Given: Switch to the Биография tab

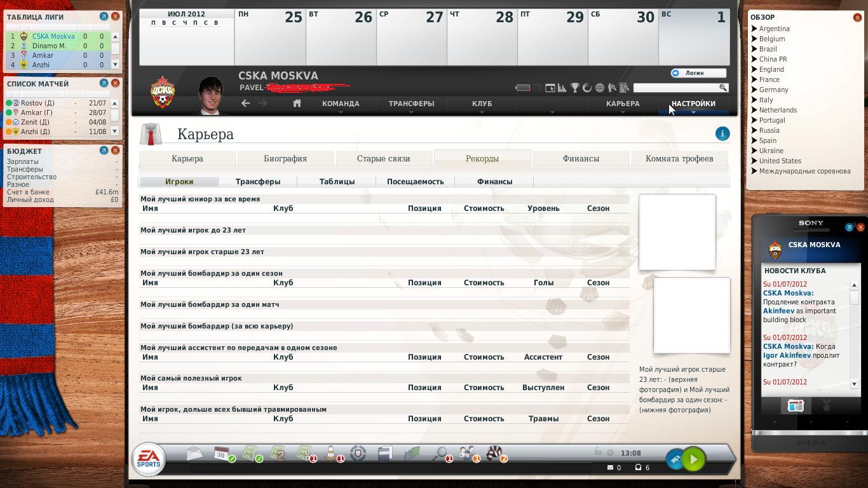Looking at the screenshot, I should 285,159.
